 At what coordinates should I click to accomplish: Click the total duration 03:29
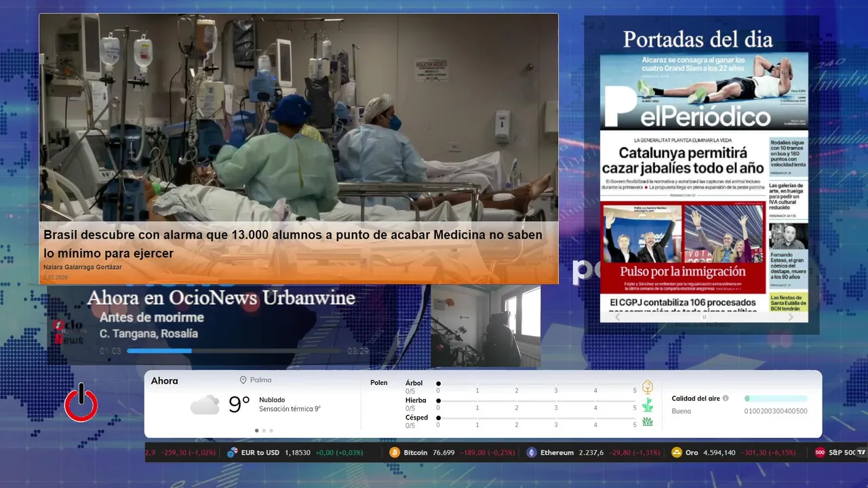[x=358, y=351]
